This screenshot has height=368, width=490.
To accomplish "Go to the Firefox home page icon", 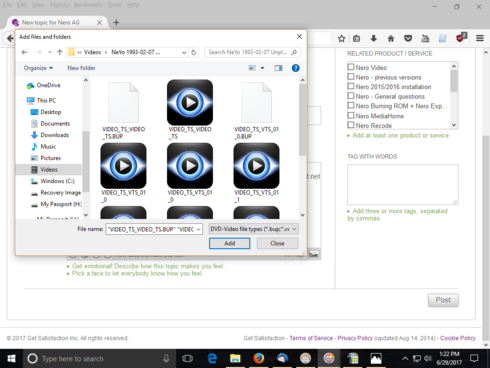I will click(391, 39).
